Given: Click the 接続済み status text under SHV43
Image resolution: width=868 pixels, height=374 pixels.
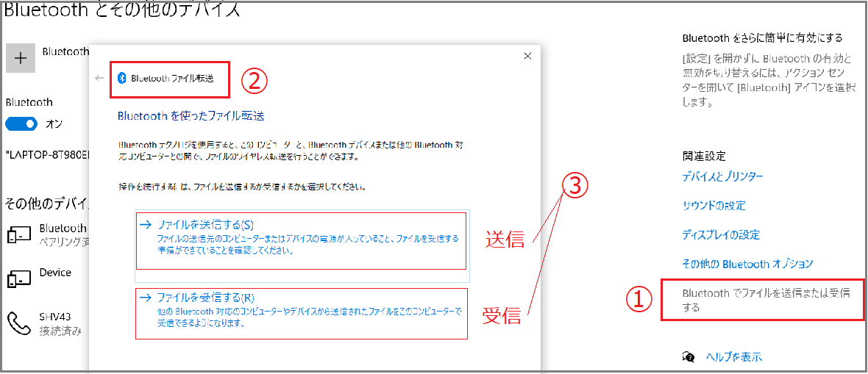Looking at the screenshot, I should [60, 331].
